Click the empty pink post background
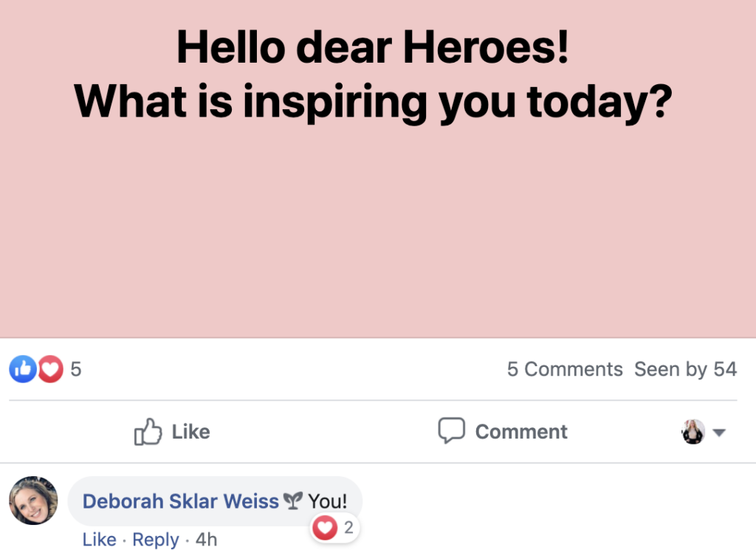The width and height of the screenshot is (756, 550). 378,236
